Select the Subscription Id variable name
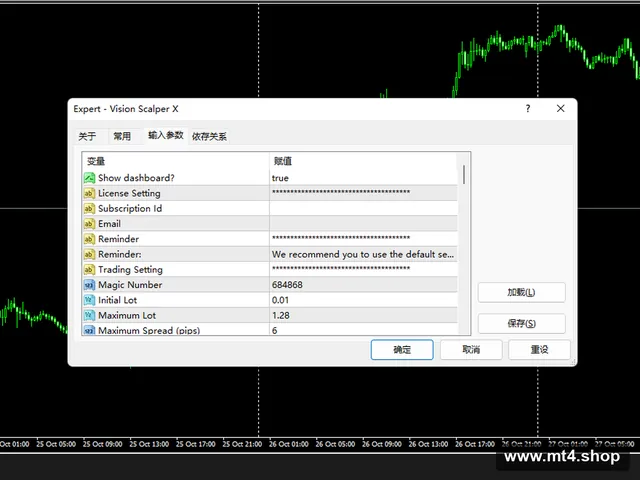640x480 pixels. (130, 209)
